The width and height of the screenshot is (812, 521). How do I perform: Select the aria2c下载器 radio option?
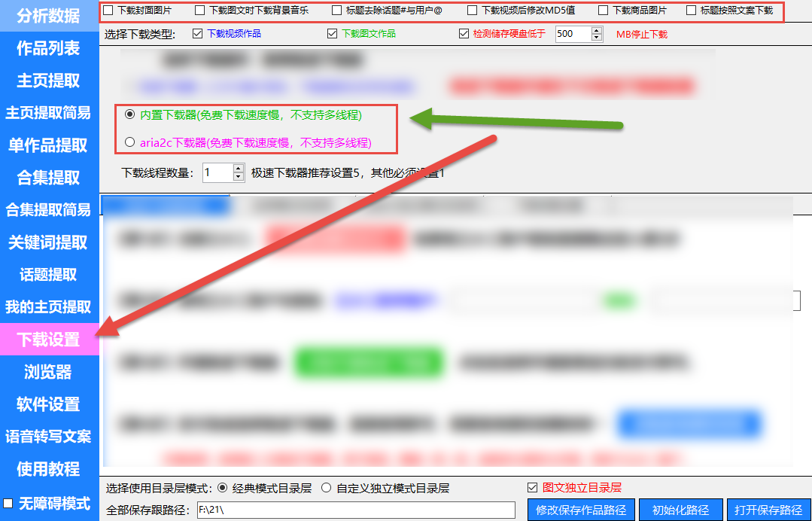pyautogui.click(x=130, y=142)
